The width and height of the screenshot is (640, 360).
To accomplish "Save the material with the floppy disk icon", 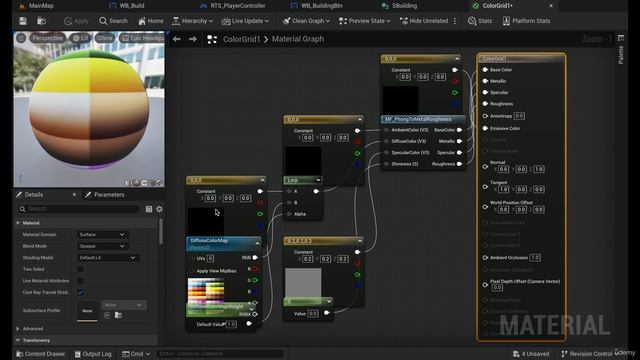I will 23,21.
